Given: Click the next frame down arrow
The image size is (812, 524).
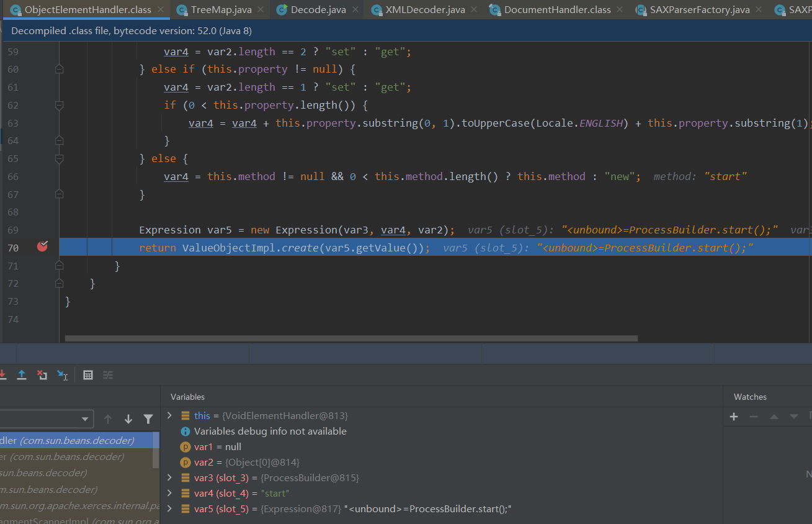Looking at the screenshot, I should point(128,419).
